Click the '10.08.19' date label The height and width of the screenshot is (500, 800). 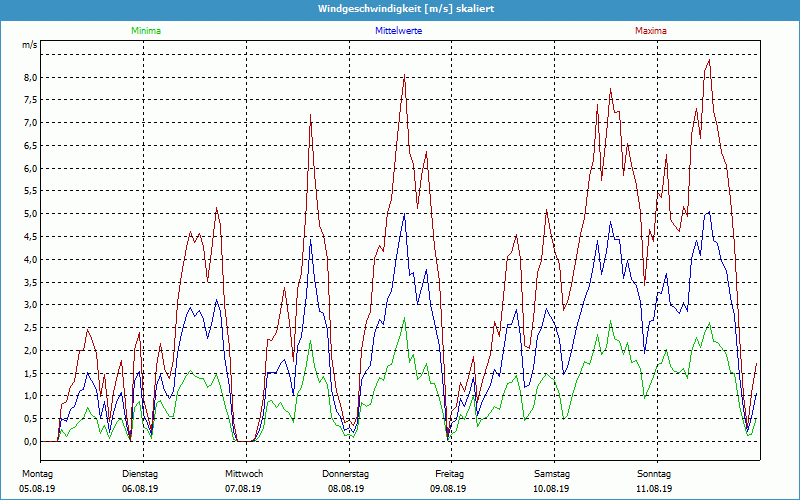coord(551,488)
